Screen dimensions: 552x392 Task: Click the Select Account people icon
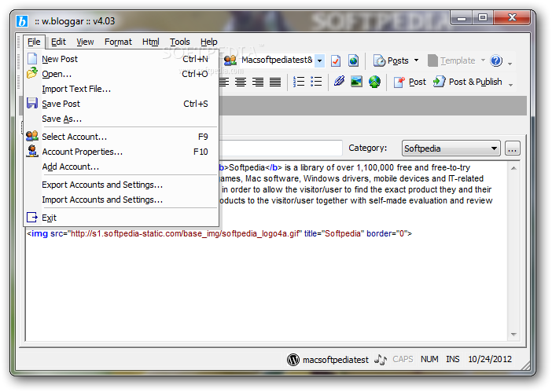click(x=32, y=136)
